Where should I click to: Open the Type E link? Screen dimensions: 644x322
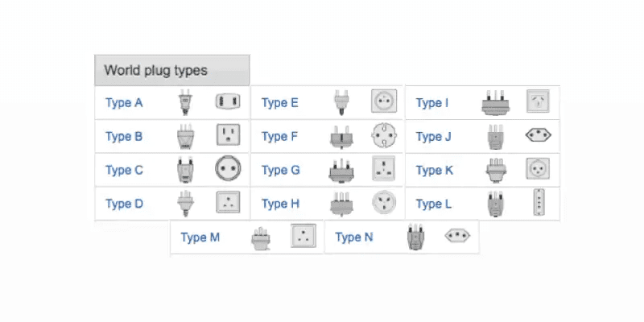(x=279, y=103)
